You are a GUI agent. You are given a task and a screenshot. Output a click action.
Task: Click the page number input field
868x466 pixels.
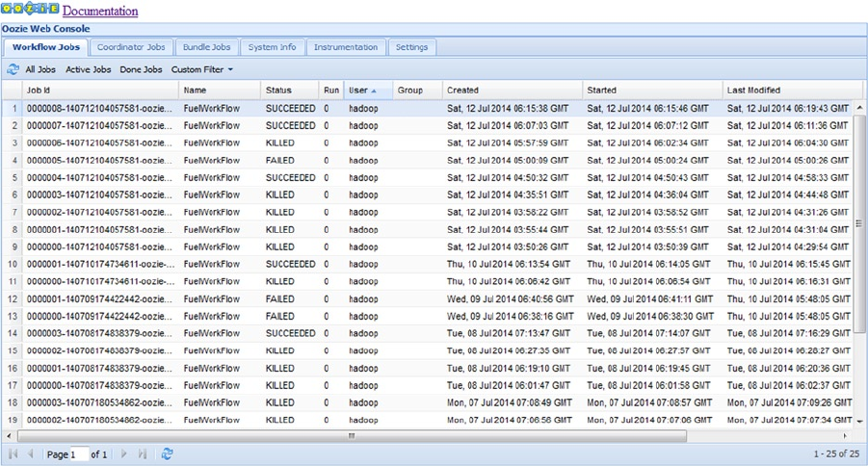coord(79,454)
